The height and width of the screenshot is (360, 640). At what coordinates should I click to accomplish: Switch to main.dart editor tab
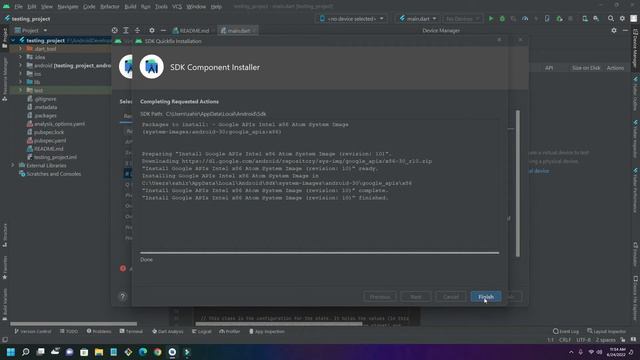click(238, 31)
